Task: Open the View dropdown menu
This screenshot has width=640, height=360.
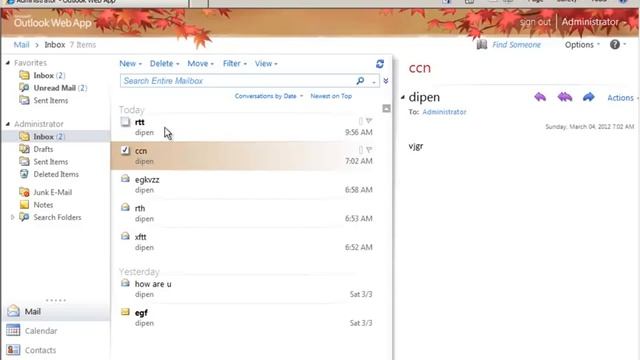Action: point(266,64)
